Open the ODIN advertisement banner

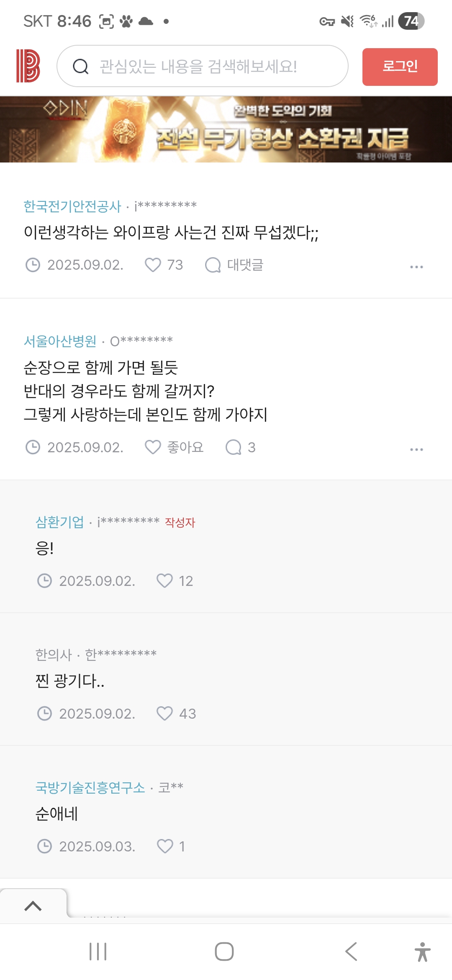[x=226, y=129]
